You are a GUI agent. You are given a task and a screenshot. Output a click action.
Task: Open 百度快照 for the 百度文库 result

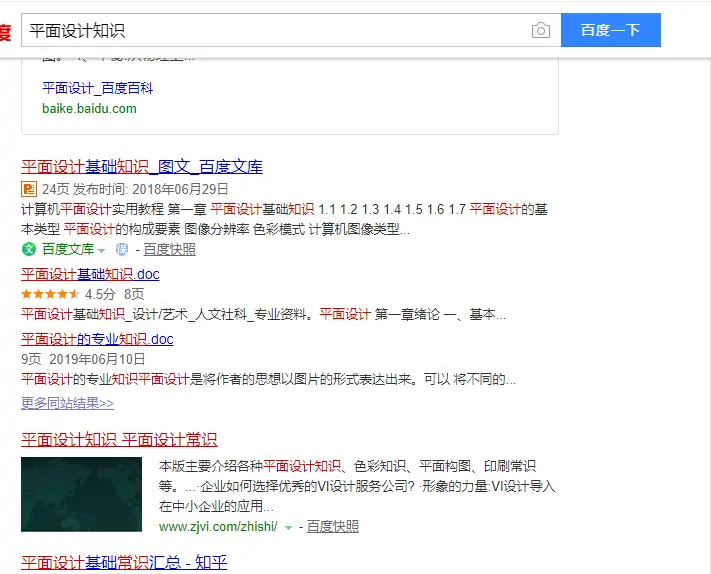pos(170,249)
